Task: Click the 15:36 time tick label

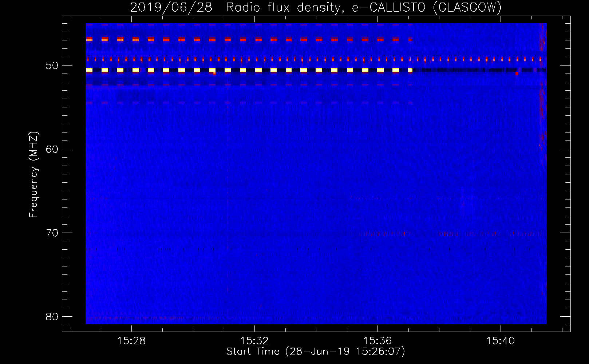Action: coord(377,341)
